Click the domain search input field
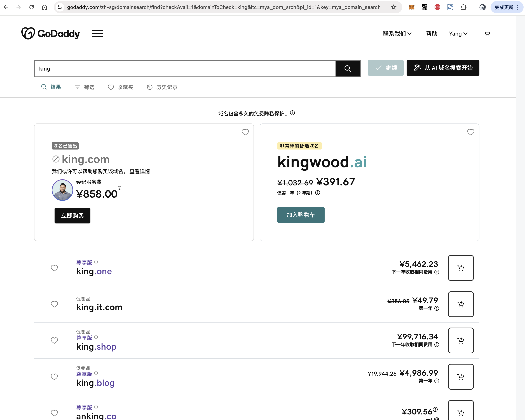Screen dimensions: 525x420 (185, 68)
